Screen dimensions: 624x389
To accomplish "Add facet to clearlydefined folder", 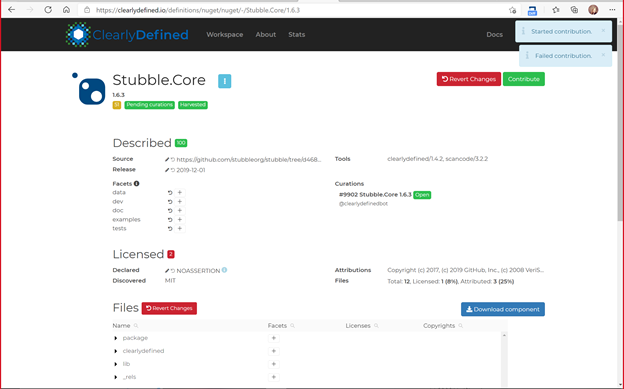I will pyautogui.click(x=273, y=351).
